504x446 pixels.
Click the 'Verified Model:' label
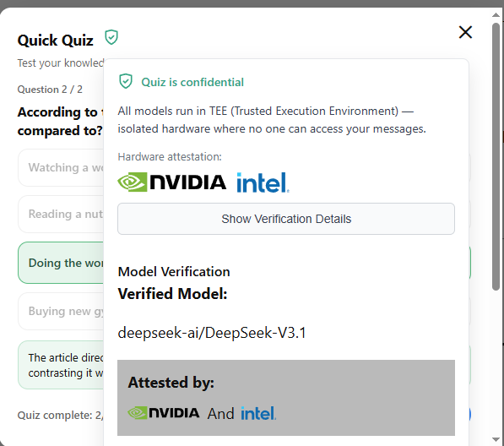tap(172, 294)
